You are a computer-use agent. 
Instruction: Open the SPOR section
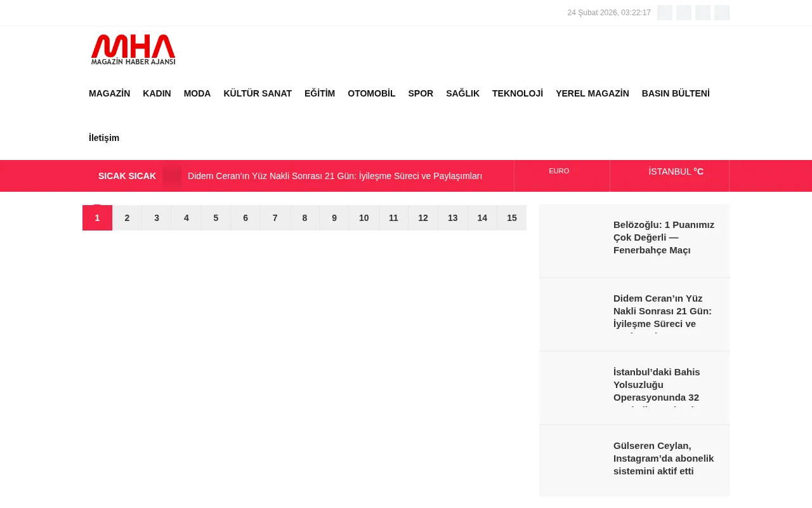pos(421,93)
